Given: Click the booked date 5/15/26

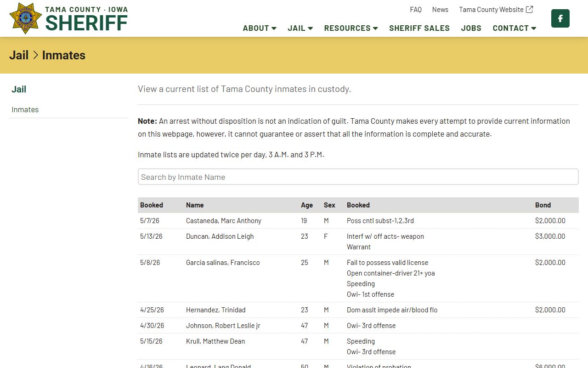Looking at the screenshot, I should click(x=151, y=341).
